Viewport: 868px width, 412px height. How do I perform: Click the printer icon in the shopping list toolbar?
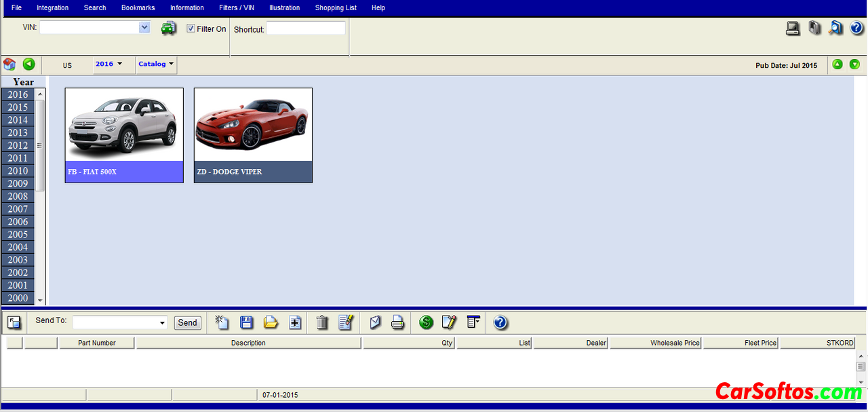click(x=397, y=322)
